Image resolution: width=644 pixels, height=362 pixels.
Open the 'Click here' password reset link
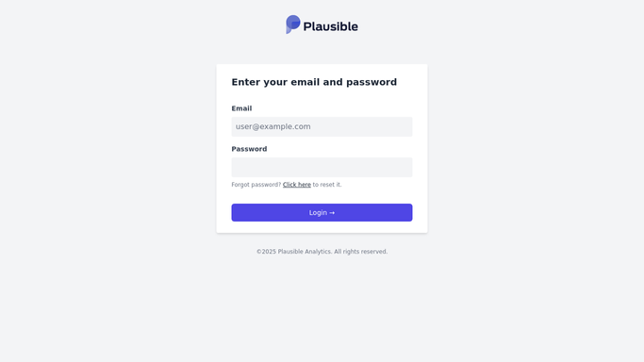point(296,185)
